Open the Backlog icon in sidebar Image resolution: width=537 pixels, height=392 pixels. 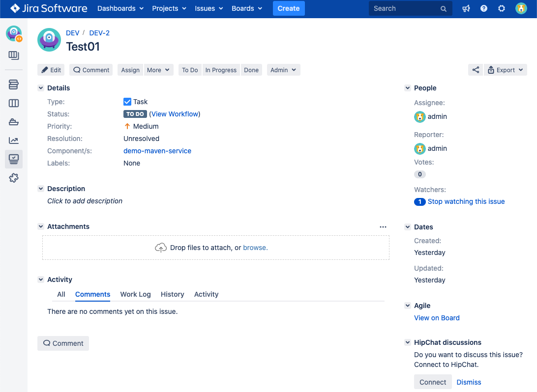[14, 84]
